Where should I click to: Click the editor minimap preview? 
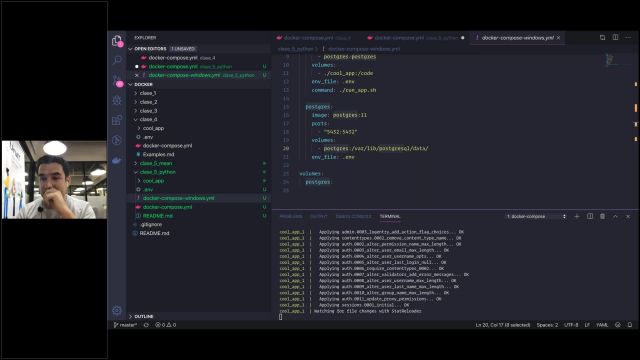[609, 60]
